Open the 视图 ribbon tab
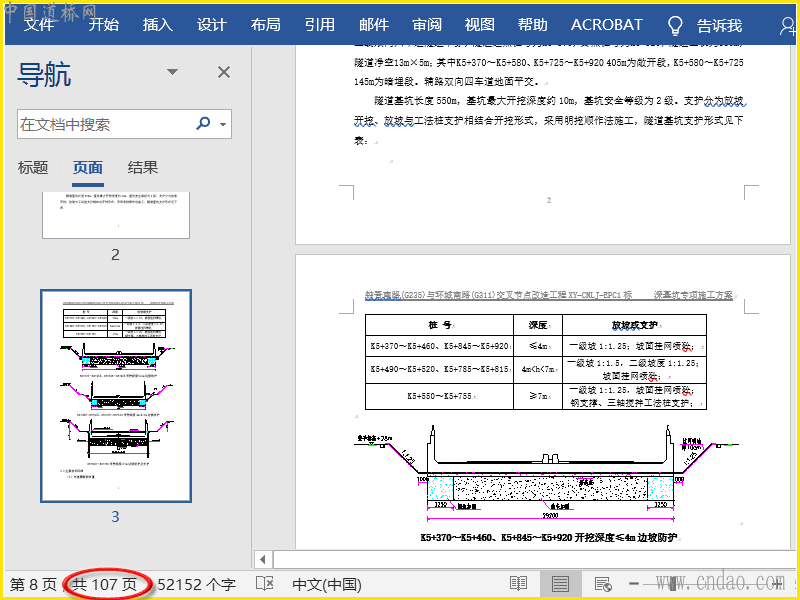This screenshot has height=600, width=800. [x=480, y=24]
